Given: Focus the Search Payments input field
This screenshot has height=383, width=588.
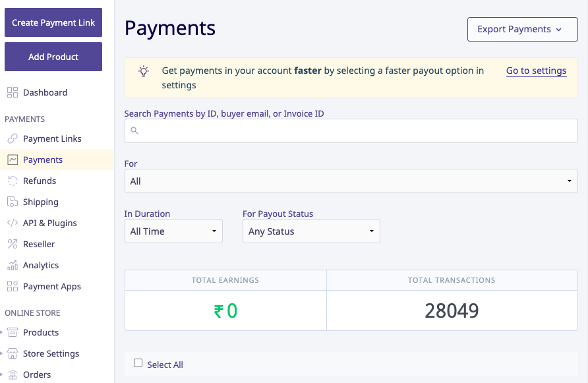Looking at the screenshot, I should tap(351, 131).
